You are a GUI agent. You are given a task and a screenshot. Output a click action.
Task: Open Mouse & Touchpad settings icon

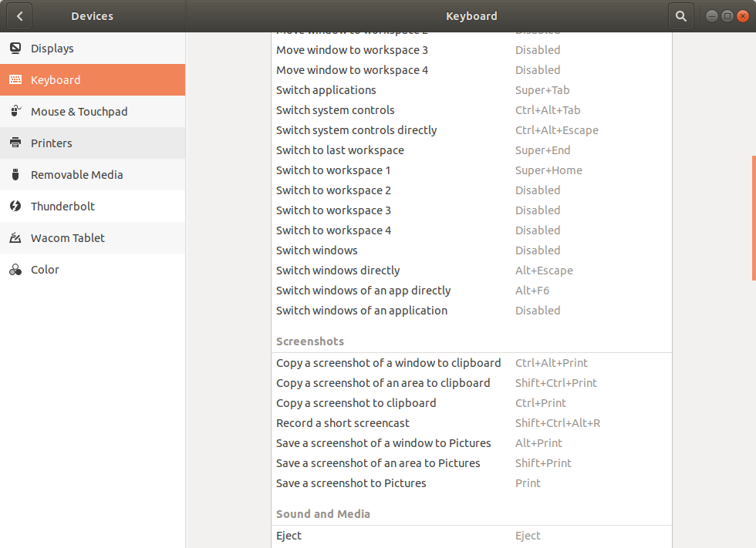(x=17, y=111)
